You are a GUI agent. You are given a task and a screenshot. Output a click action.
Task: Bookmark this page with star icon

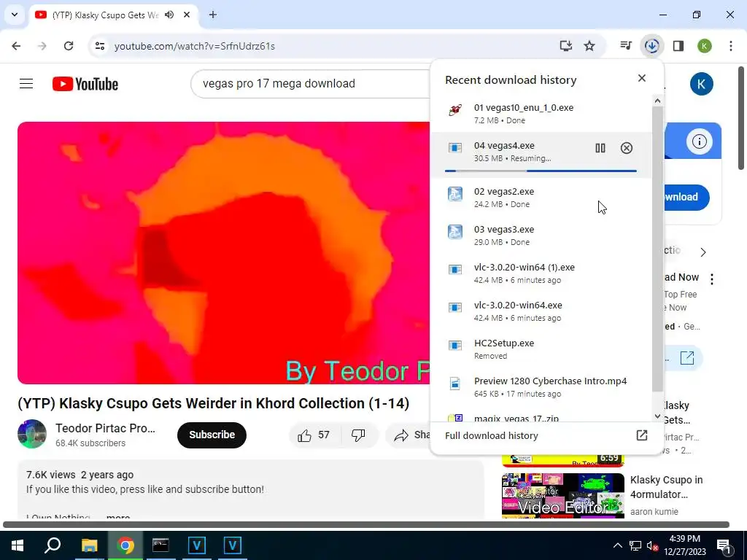(x=589, y=46)
